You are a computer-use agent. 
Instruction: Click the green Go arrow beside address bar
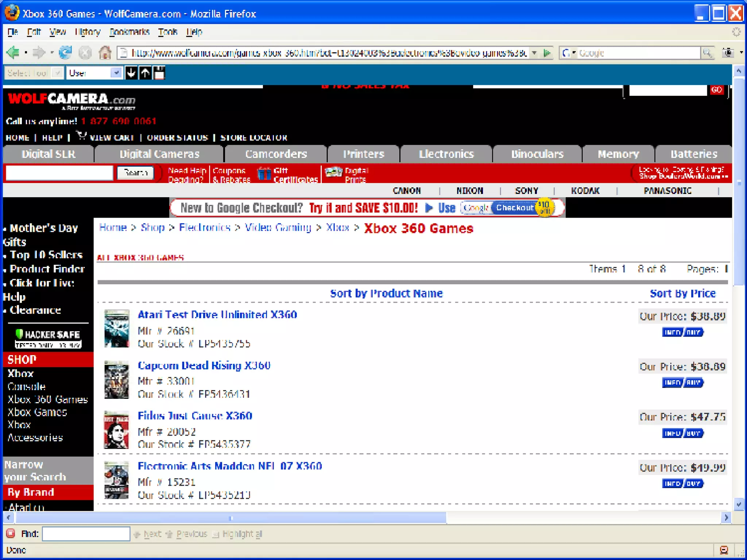pyautogui.click(x=547, y=53)
